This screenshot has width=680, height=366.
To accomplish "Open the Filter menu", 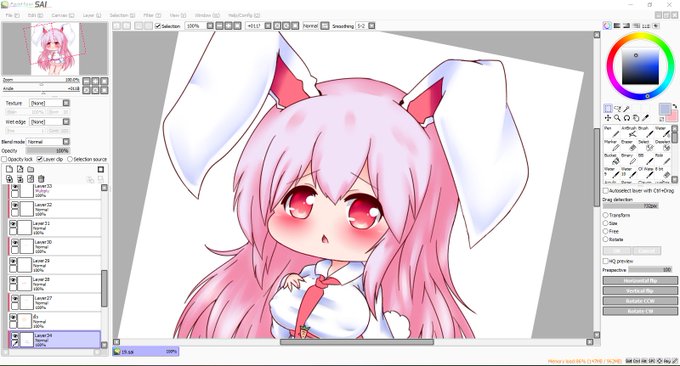I will coord(152,15).
